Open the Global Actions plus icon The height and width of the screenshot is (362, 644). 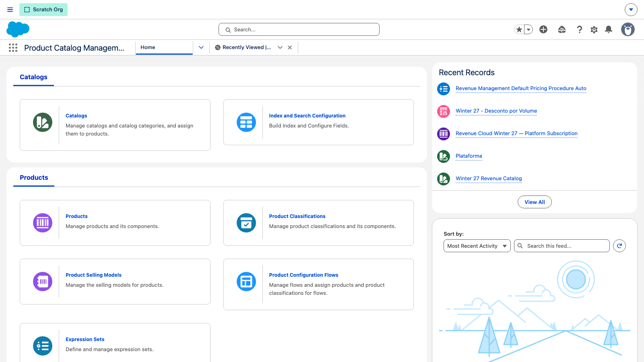pyautogui.click(x=543, y=29)
